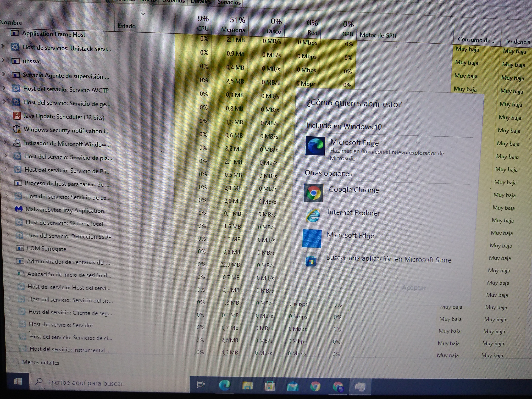
Task: Click Menos detalles at the bottom
Action: [x=40, y=362]
